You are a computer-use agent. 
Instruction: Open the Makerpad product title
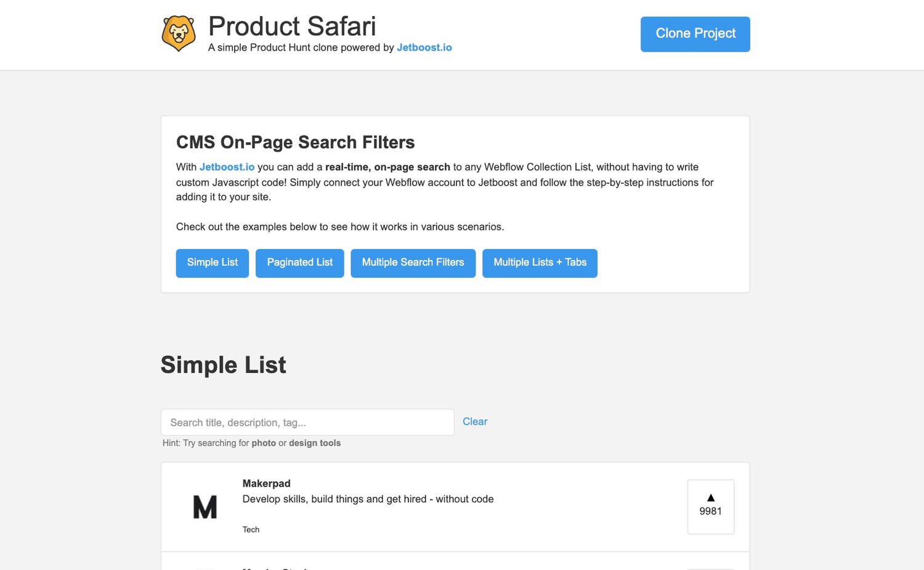coord(266,484)
